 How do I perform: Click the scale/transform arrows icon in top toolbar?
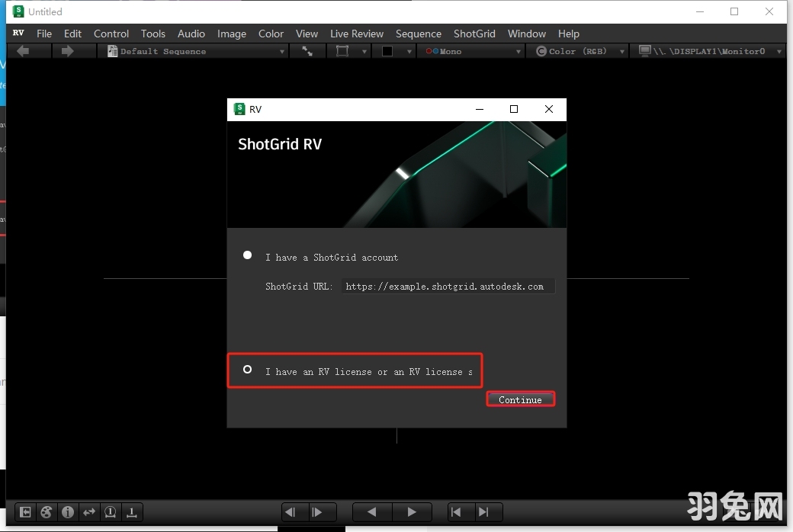[307, 51]
